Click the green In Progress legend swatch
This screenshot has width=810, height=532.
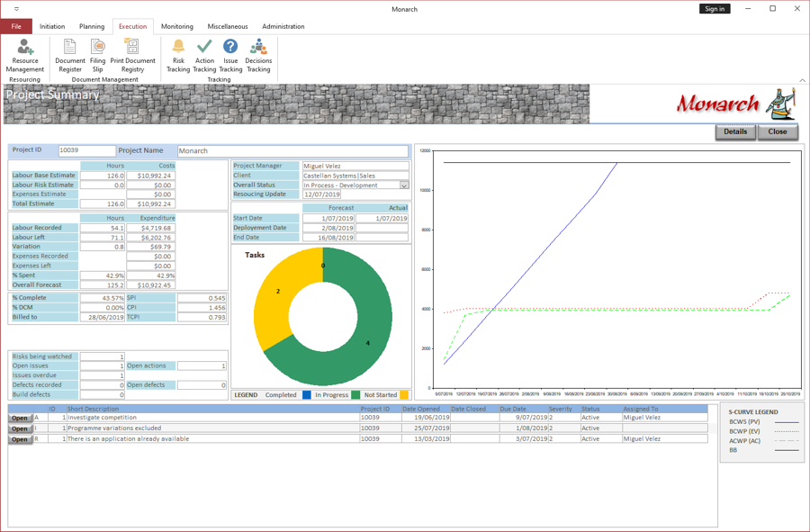[x=355, y=395]
